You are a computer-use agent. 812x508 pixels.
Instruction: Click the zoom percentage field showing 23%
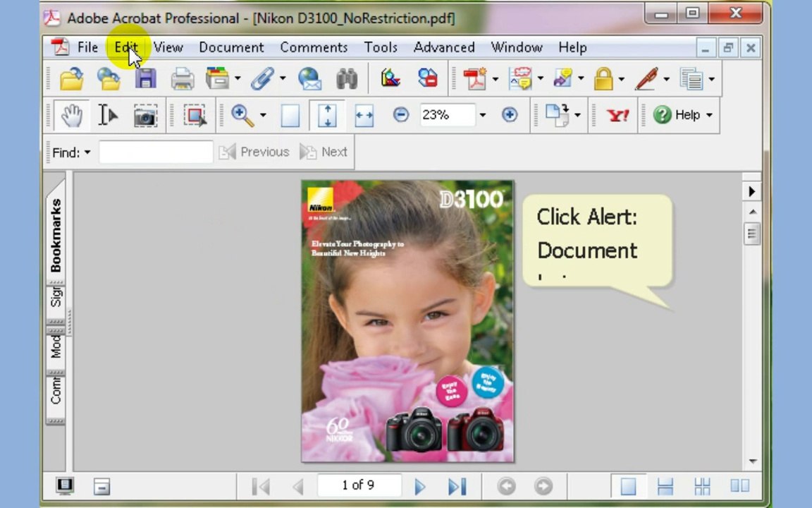tap(447, 114)
